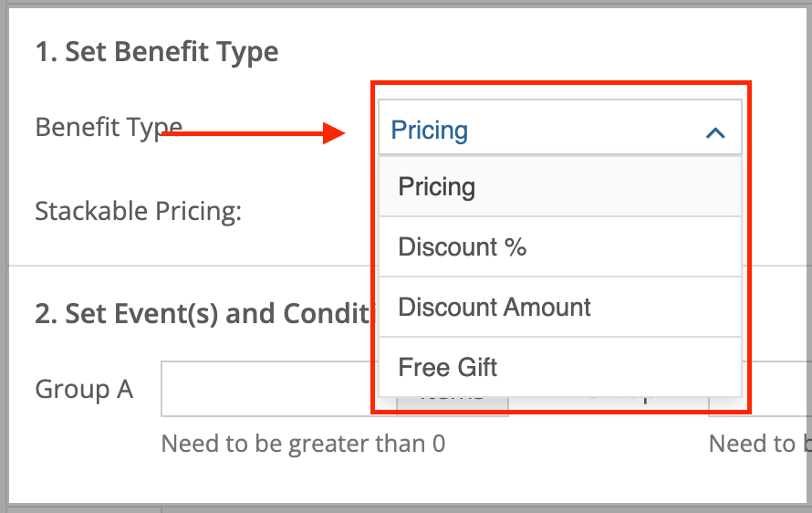Collapse the Benefit Type dropdown via chevron
The height and width of the screenshot is (513, 812).
tap(715, 133)
